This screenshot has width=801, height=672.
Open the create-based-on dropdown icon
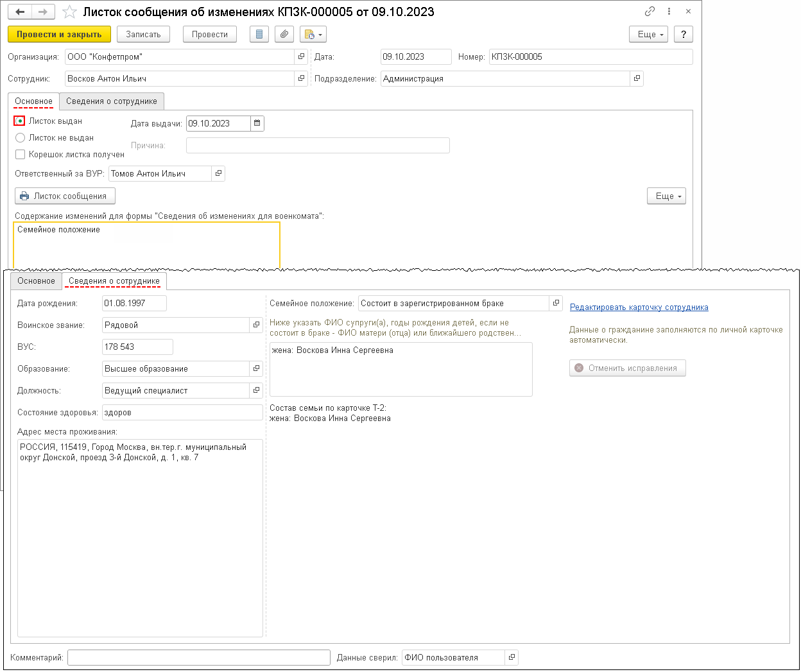[313, 35]
